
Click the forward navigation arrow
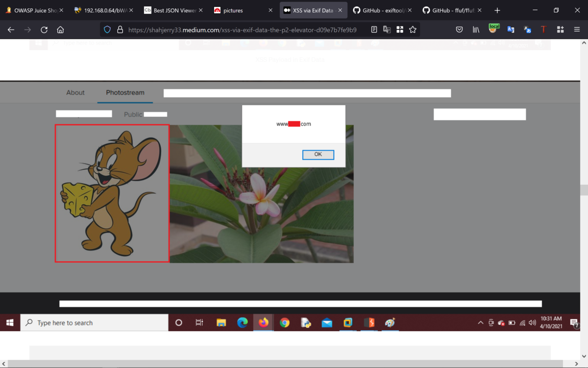click(27, 29)
